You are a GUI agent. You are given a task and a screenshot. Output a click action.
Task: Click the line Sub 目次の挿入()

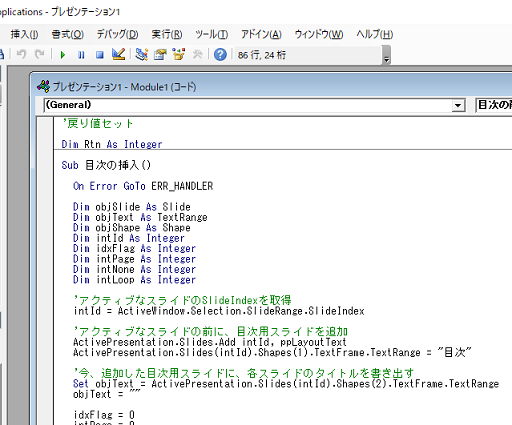[106, 165]
